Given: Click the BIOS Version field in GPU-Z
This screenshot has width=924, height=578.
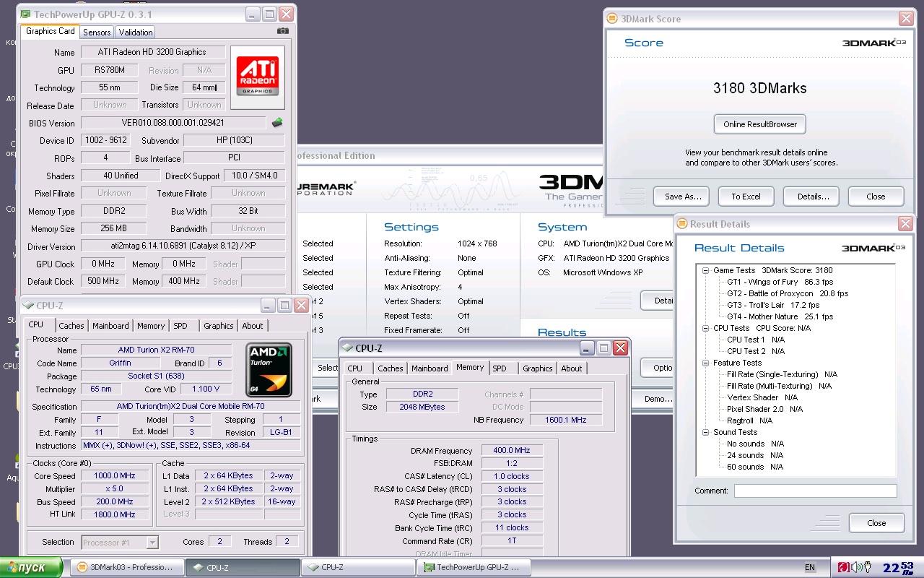Looking at the screenshot, I should [x=173, y=123].
